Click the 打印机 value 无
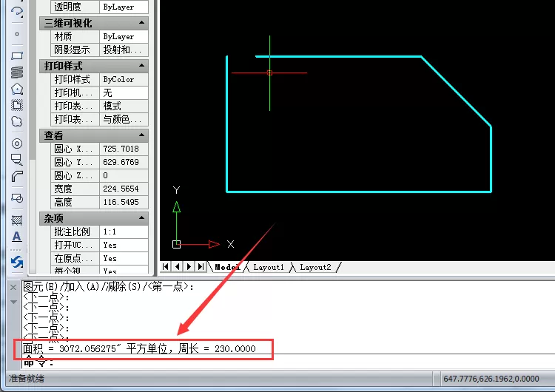 pos(124,92)
